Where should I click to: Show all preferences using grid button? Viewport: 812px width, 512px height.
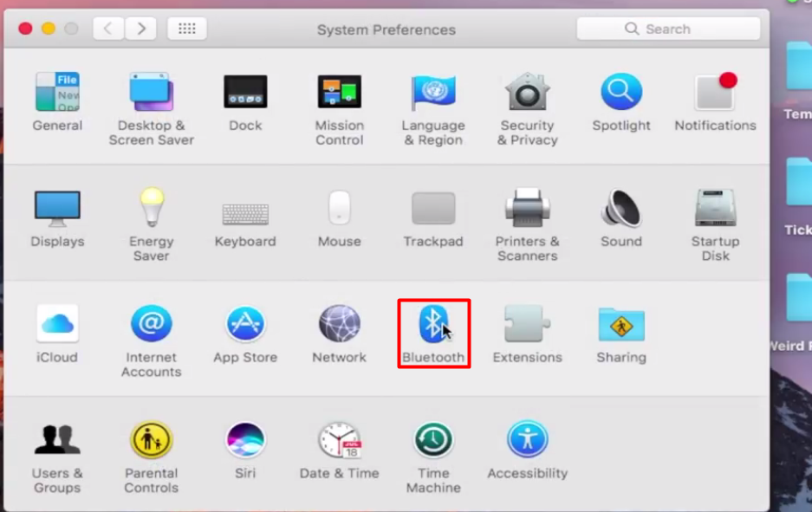pyautogui.click(x=187, y=29)
